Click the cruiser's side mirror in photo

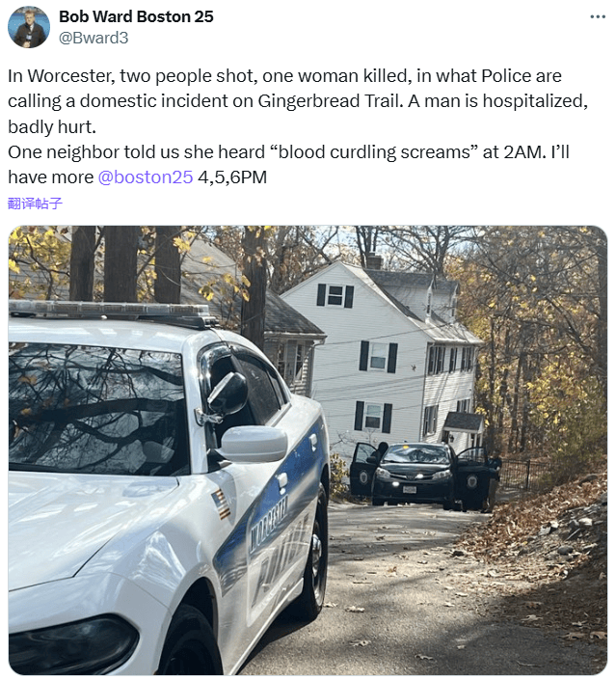click(x=254, y=444)
